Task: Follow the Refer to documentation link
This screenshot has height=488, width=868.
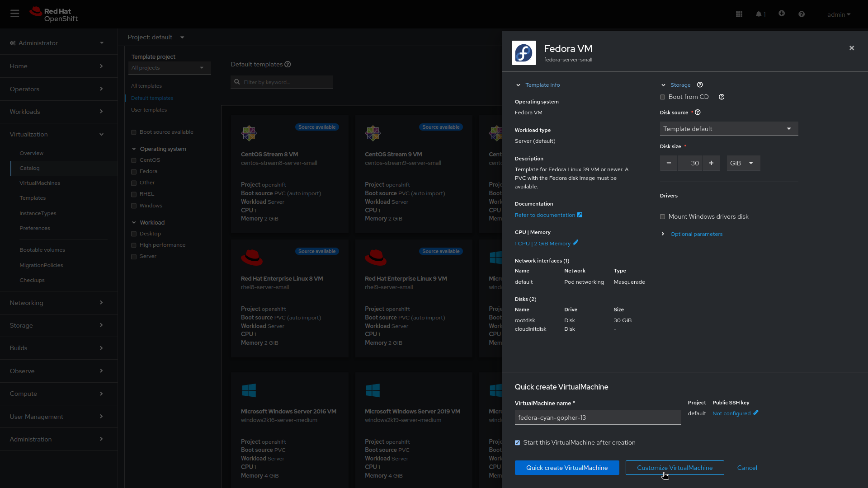Action: point(545,215)
